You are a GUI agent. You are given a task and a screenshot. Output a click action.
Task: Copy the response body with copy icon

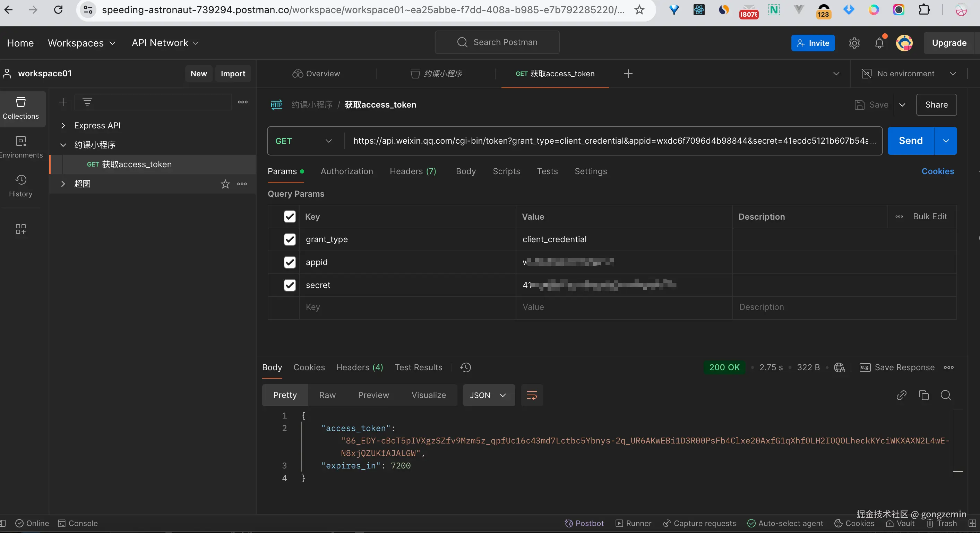click(x=923, y=395)
